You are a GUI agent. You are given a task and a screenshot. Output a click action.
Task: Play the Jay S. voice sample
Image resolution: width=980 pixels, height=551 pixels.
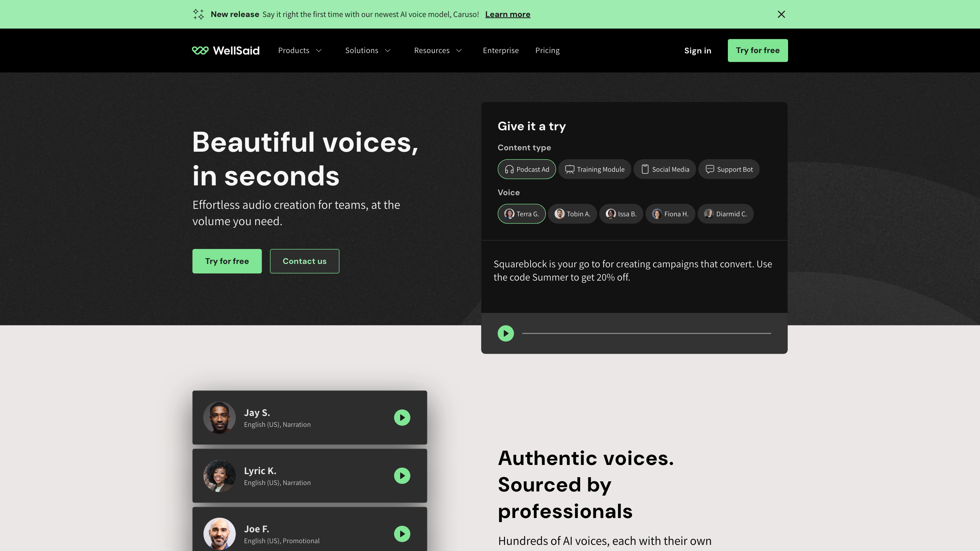(402, 418)
